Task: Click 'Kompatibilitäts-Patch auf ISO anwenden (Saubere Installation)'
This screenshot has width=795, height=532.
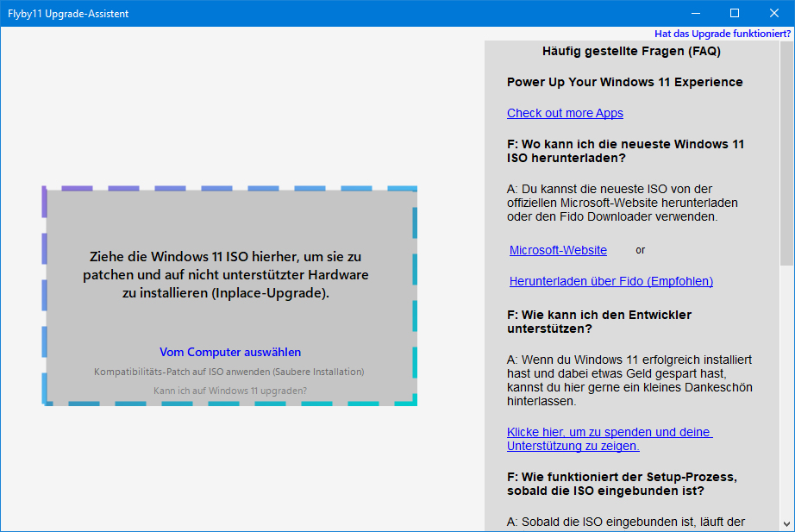Action: tap(229, 372)
